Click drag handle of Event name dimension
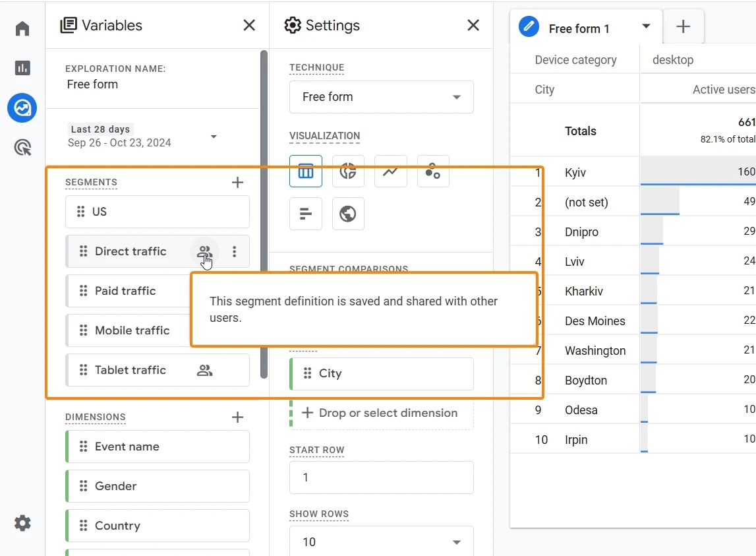Screen dimensions: 756x556 [84, 447]
